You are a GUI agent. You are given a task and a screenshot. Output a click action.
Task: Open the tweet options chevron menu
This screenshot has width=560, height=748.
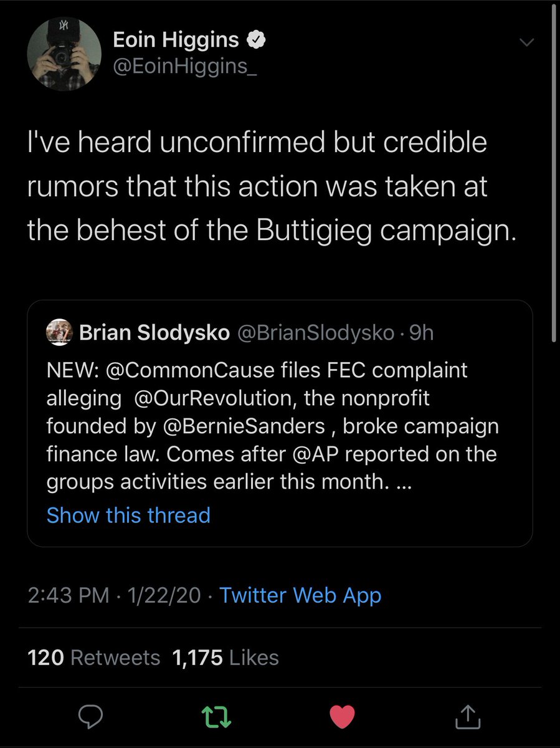coord(527,42)
